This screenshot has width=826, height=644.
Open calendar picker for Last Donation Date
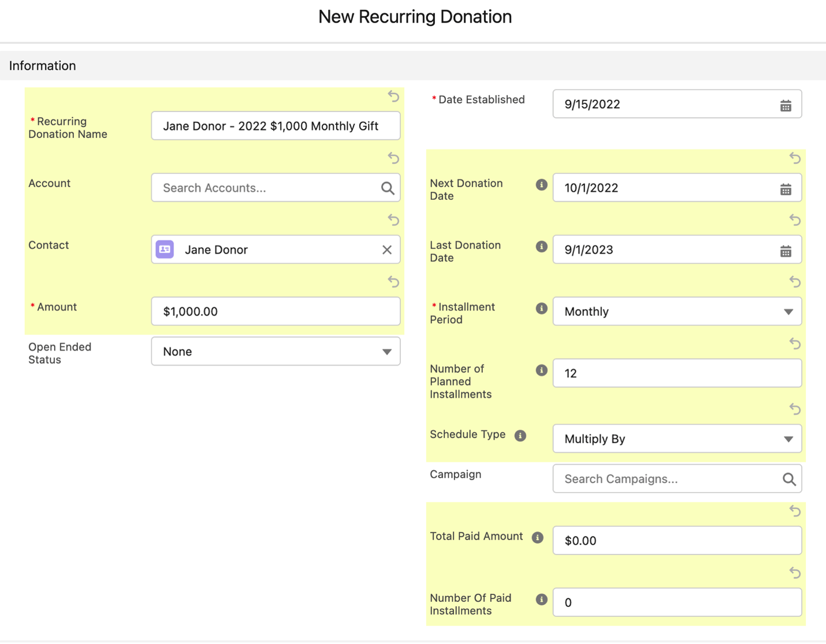[x=786, y=251]
